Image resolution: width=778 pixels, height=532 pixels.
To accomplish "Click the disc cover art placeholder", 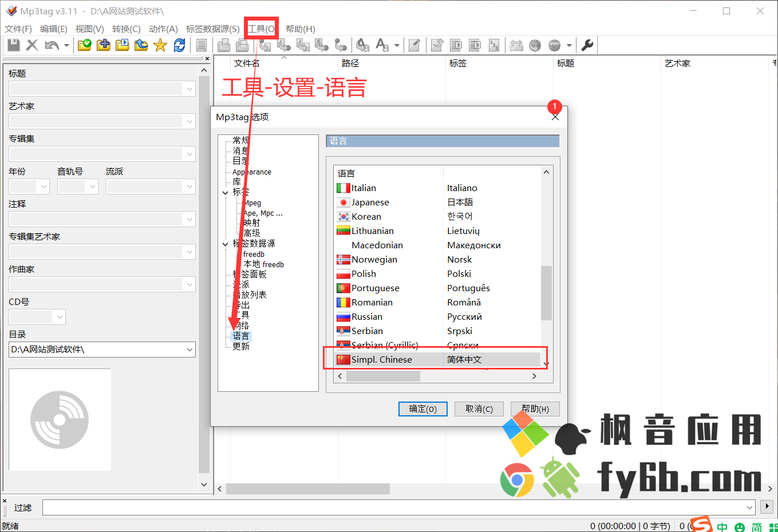I will point(60,419).
